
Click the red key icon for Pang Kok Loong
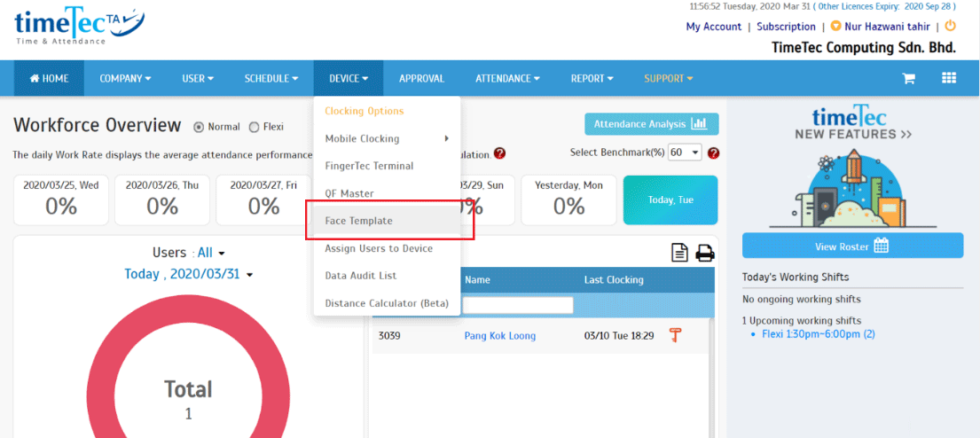[x=675, y=335]
